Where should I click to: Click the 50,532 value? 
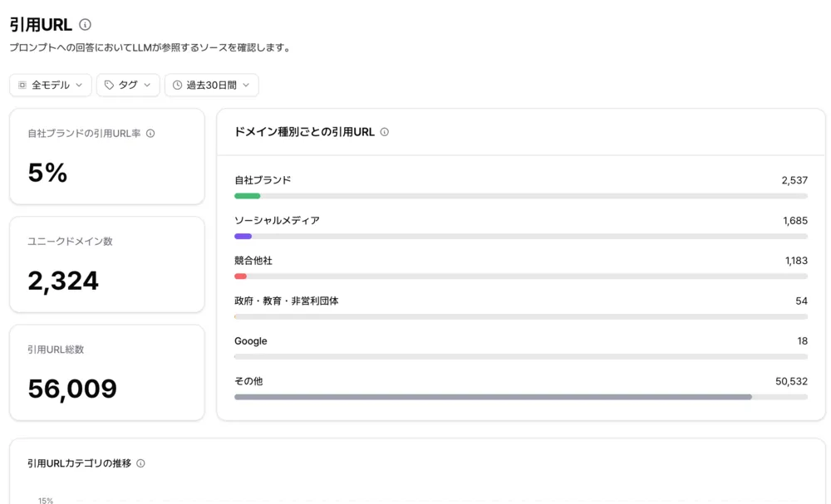791,382
